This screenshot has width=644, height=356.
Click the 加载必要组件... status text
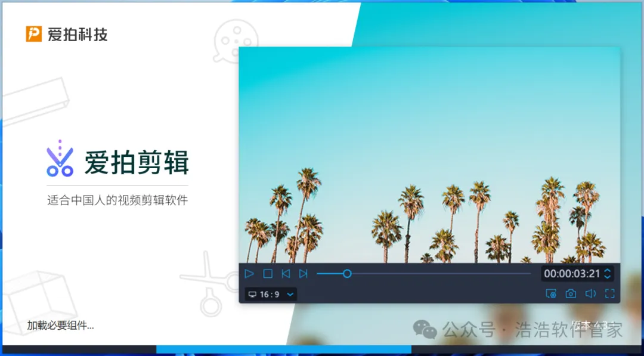click(x=60, y=326)
